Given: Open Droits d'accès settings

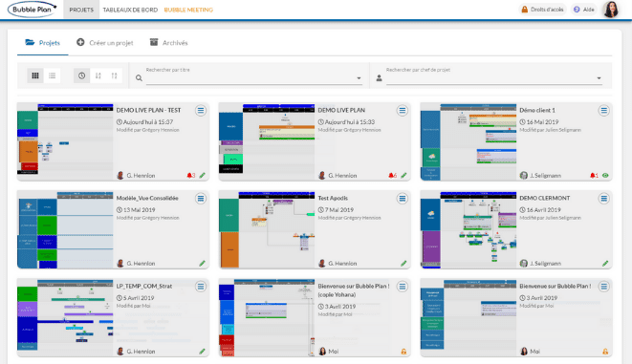Looking at the screenshot, I should pos(542,10).
